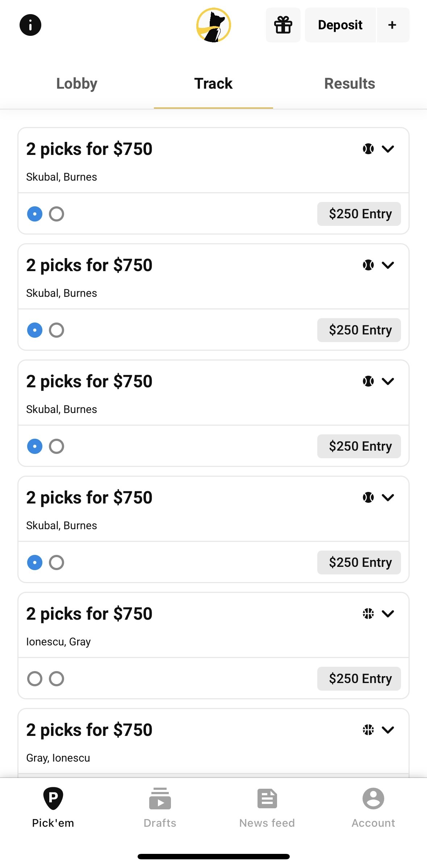Tap the info icon at top left
Screen dimensions: 427x868
(x=30, y=25)
